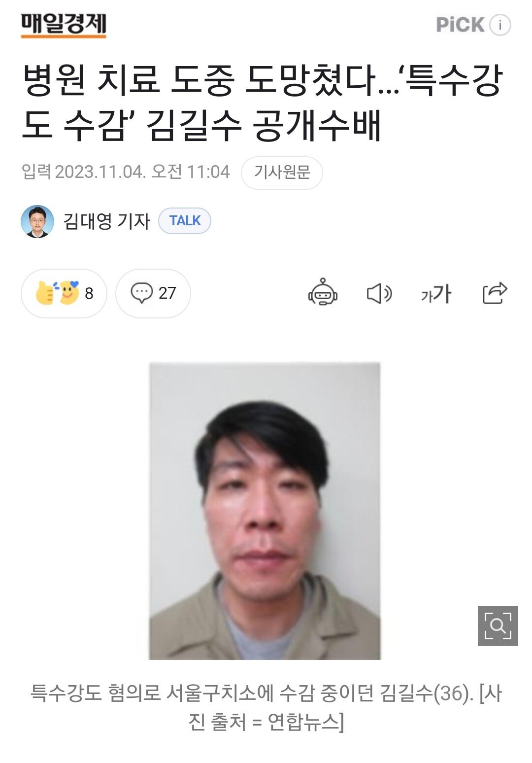532x763 pixels.
Task: Tap the PiCK info circle icon
Action: [x=500, y=25]
